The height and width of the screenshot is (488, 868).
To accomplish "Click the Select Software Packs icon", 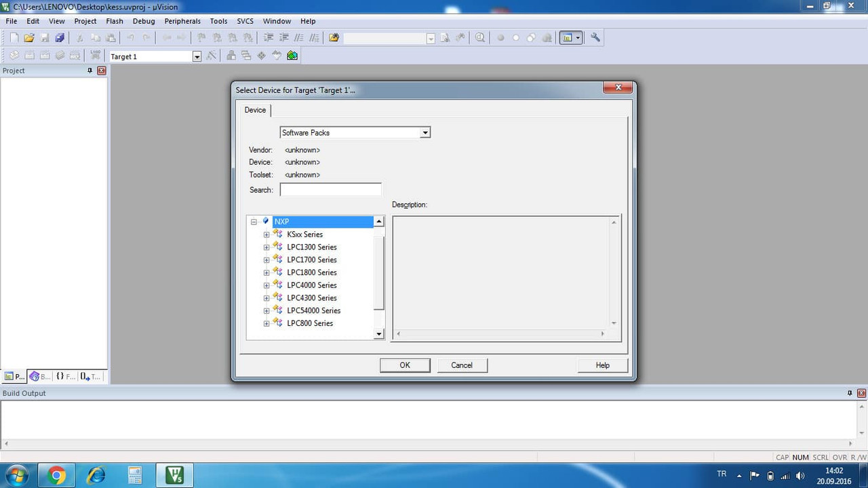I will pyautogui.click(x=277, y=56).
